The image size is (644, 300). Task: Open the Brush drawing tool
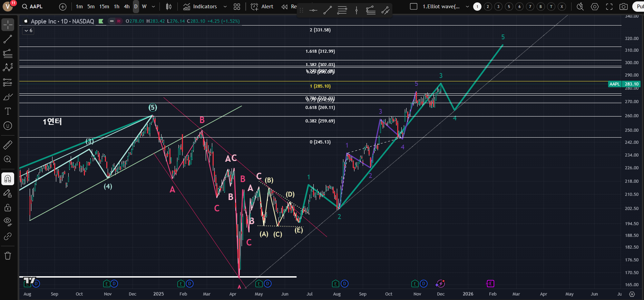coord(8,97)
